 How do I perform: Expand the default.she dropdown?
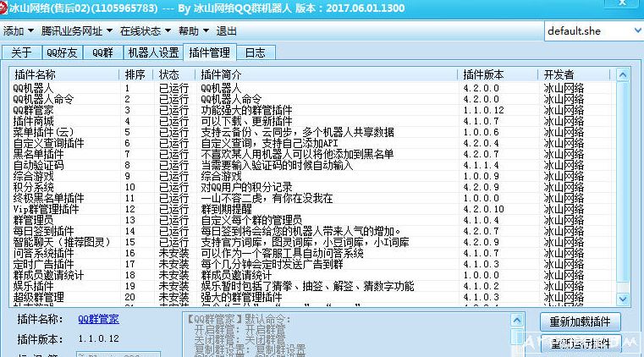coord(637,30)
